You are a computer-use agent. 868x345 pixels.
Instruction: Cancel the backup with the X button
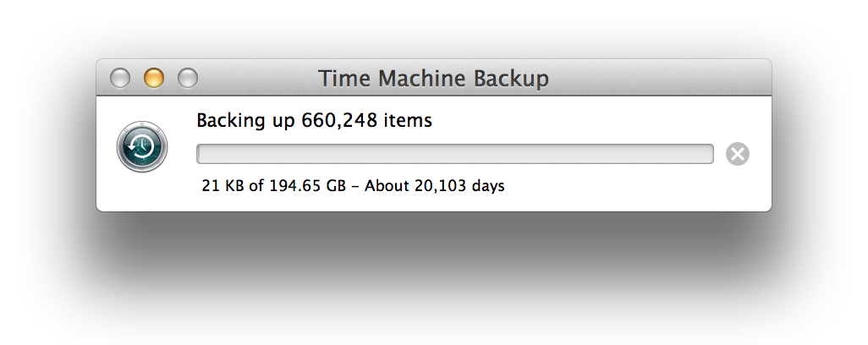[738, 154]
